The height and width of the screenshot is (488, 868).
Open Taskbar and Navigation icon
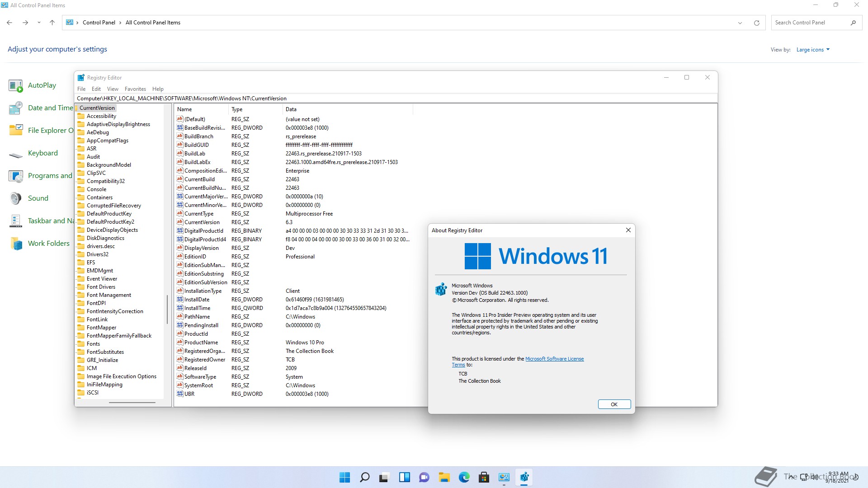15,221
